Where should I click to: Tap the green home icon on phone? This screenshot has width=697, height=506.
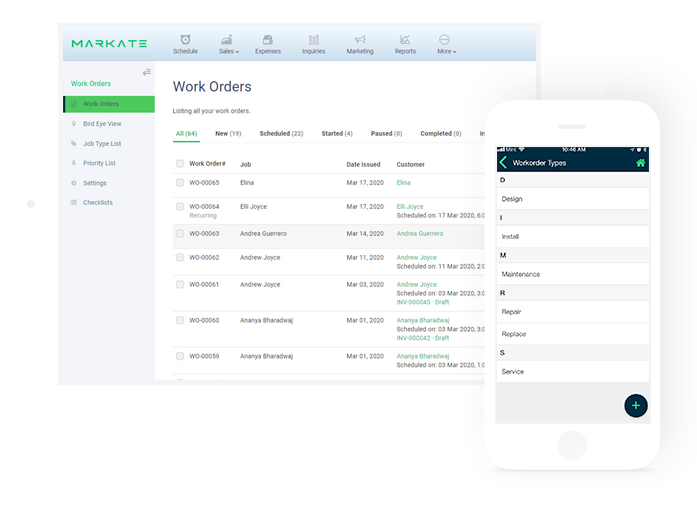640,163
